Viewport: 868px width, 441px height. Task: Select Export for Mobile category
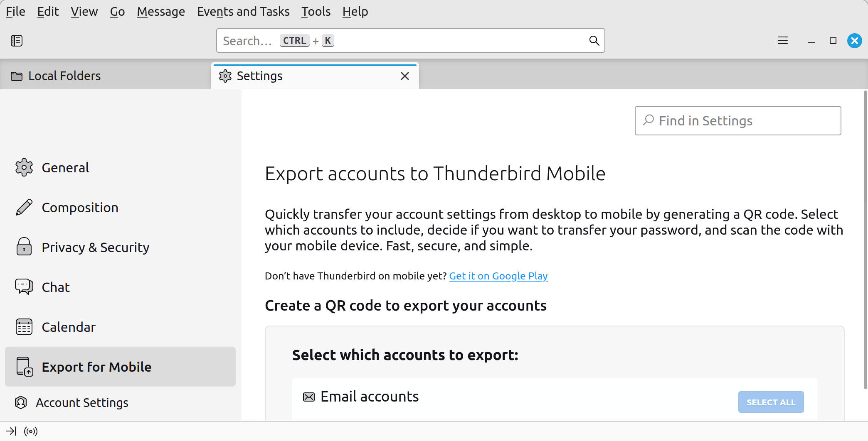click(x=120, y=367)
